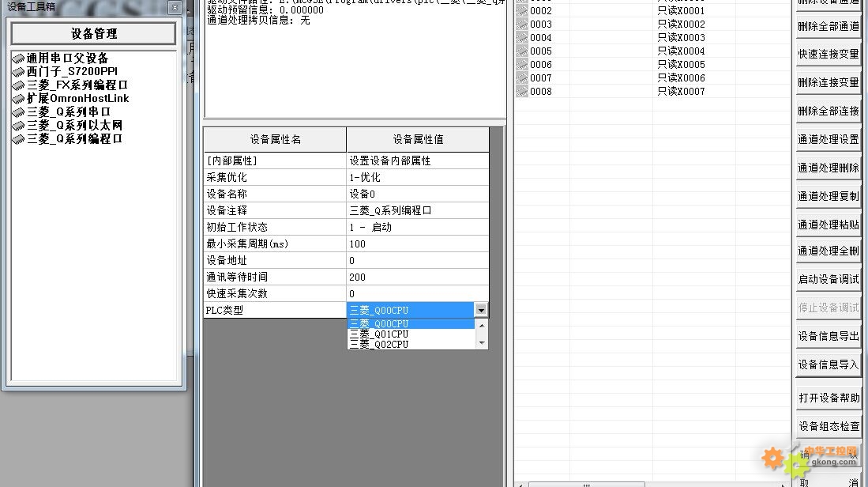The height and width of the screenshot is (487, 868).
Task: Click the 打开设备帮助 button
Action: (x=829, y=398)
